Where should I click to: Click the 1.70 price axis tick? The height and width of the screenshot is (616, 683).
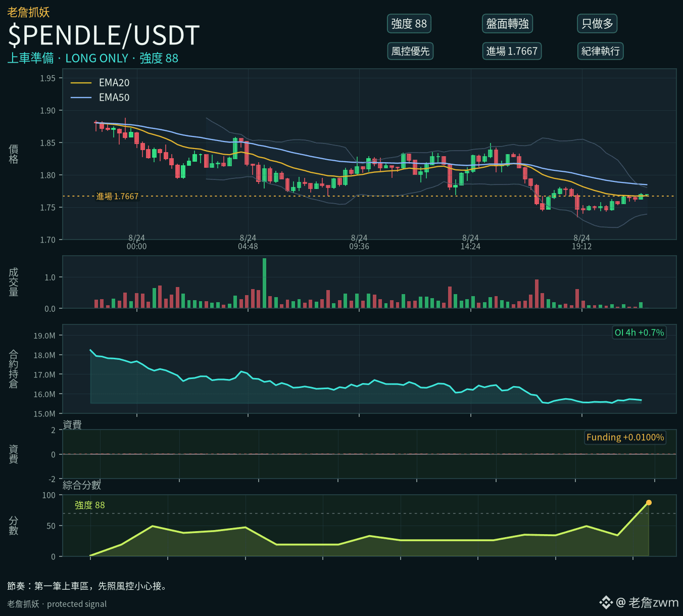(x=48, y=240)
